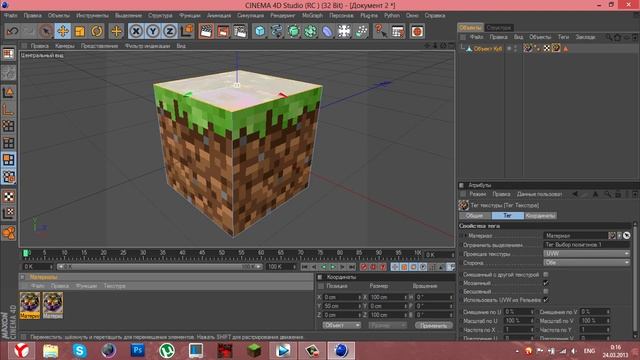Click the help cursor question icon

[x=380, y=31]
